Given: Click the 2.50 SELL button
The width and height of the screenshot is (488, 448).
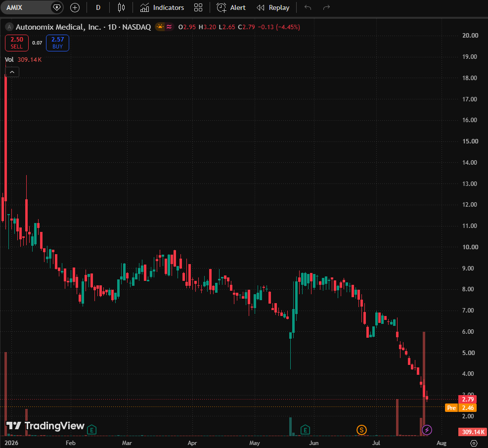Looking at the screenshot, I should pyautogui.click(x=17, y=43).
